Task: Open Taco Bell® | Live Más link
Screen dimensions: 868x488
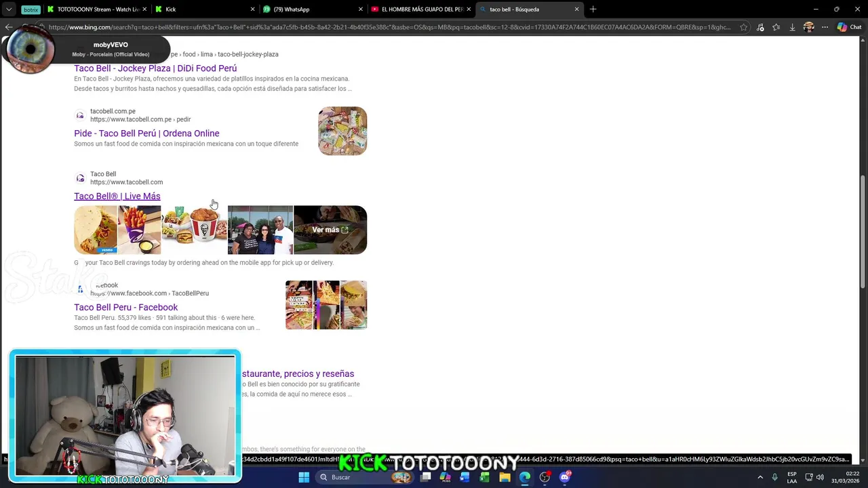Action: (x=117, y=197)
